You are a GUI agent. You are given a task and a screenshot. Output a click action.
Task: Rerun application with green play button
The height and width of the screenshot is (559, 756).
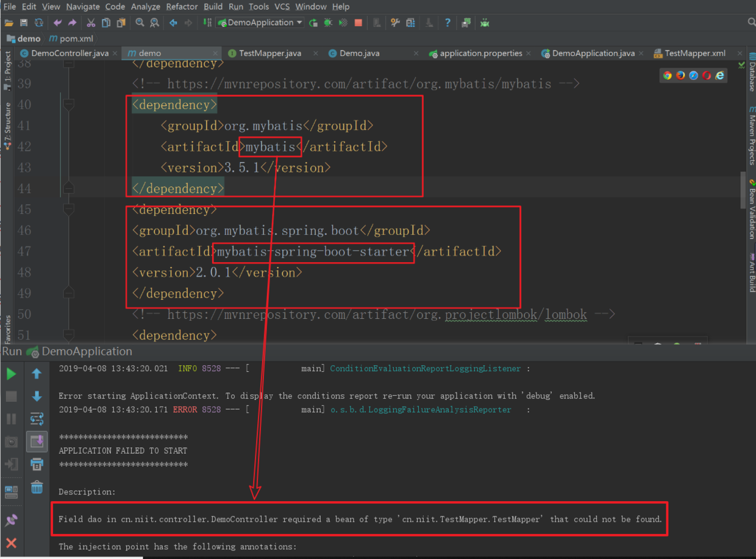pyautogui.click(x=11, y=374)
